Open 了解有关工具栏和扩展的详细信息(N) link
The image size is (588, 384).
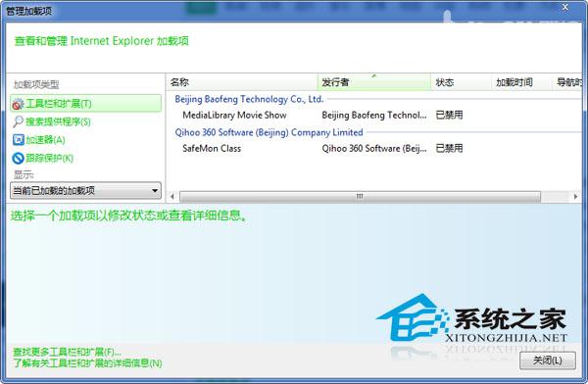click(87, 363)
